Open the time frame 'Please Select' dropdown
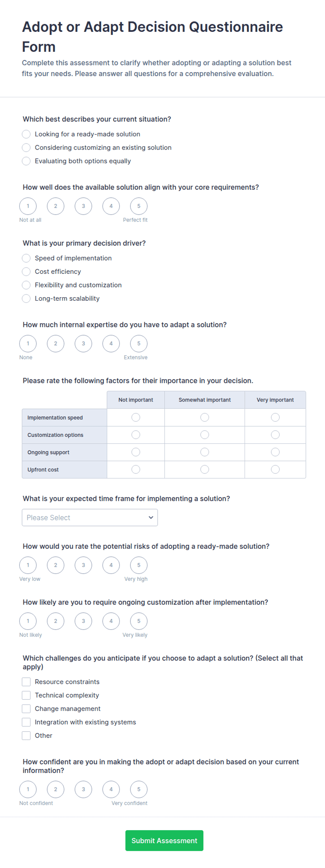 click(90, 518)
